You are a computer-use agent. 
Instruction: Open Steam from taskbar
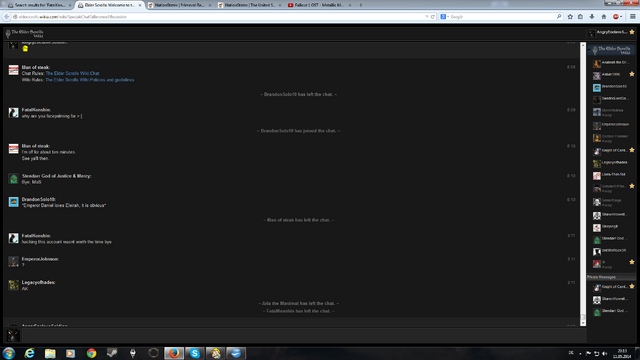tap(112, 353)
